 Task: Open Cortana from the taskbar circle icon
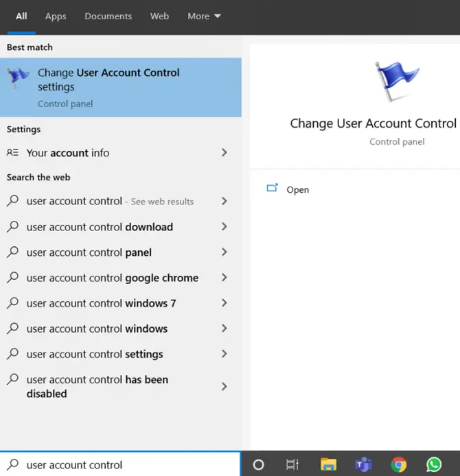coord(258,464)
